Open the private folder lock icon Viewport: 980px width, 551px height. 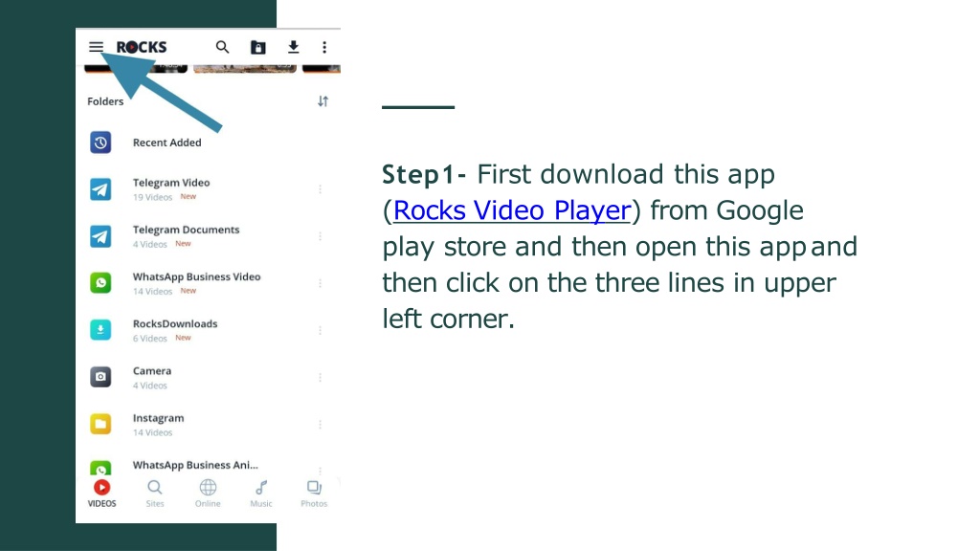click(x=258, y=47)
